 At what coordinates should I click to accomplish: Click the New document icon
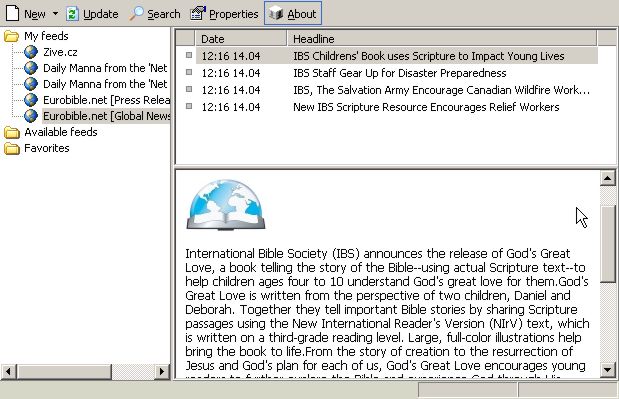click(13, 14)
